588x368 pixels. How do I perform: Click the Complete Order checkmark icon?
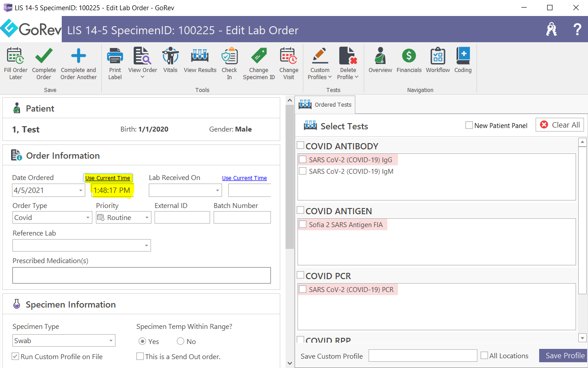[x=44, y=56]
